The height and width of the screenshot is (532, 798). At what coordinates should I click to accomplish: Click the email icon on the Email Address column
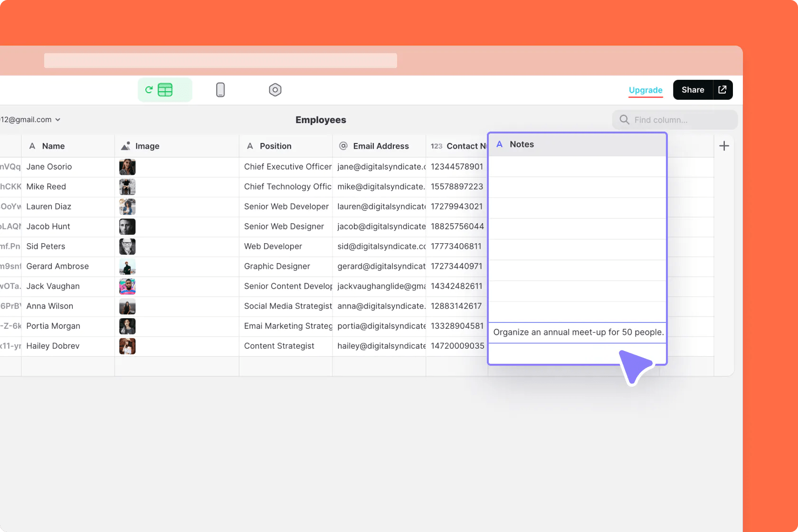(x=343, y=146)
